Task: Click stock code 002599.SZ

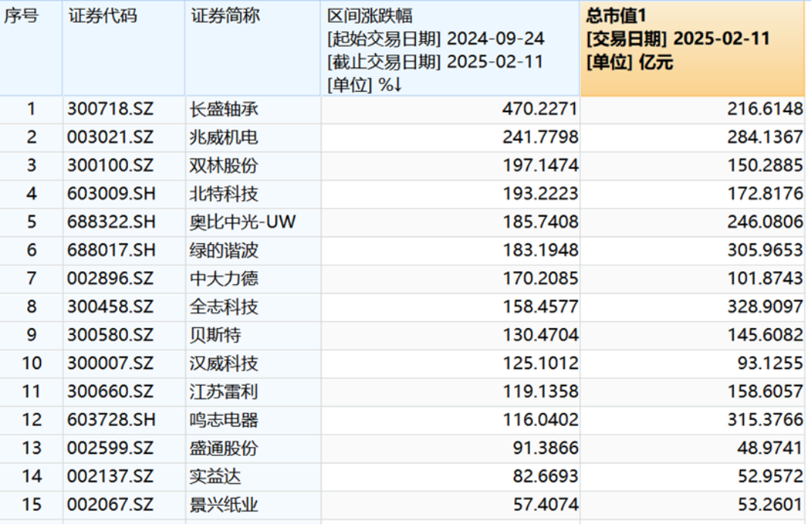Action: 111,448
